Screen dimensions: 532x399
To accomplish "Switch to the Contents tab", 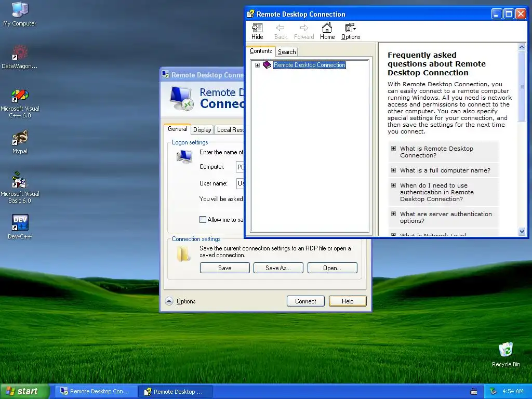I will tap(261, 51).
